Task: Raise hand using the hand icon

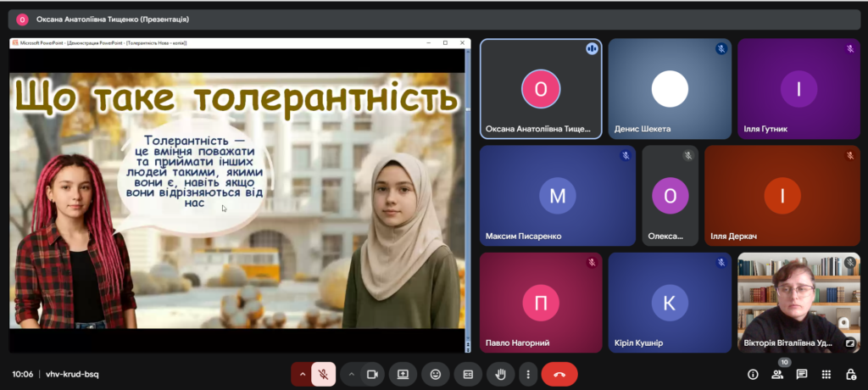Action: (500, 374)
